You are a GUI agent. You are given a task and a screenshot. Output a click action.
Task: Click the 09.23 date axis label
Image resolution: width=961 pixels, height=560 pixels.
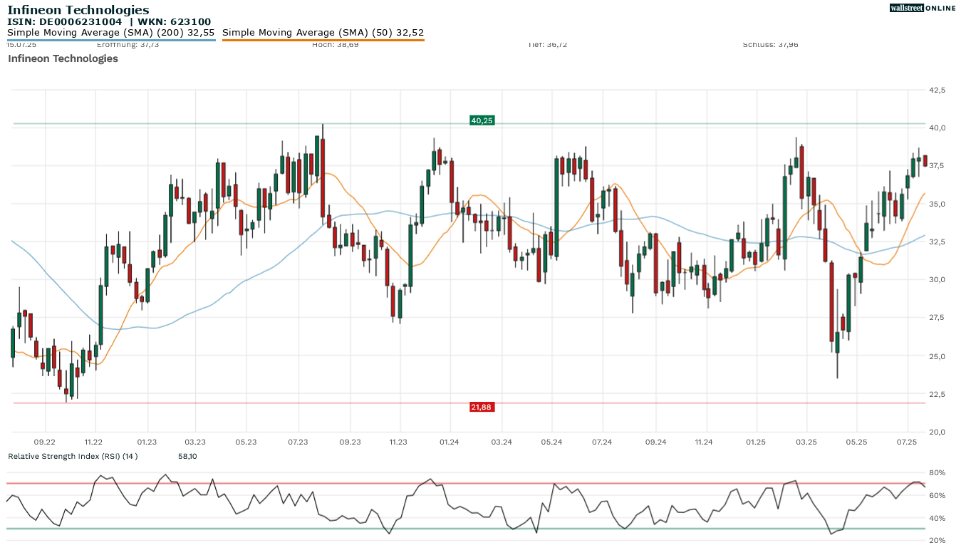[x=350, y=442]
